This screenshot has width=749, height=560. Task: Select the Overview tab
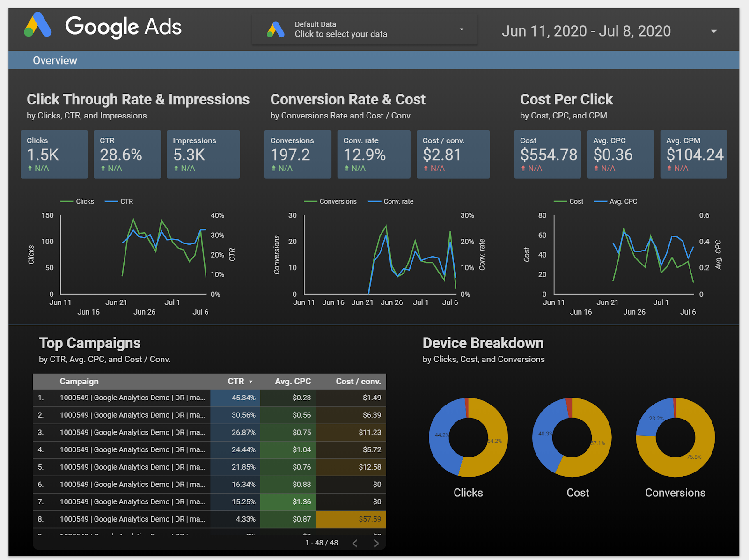click(55, 60)
